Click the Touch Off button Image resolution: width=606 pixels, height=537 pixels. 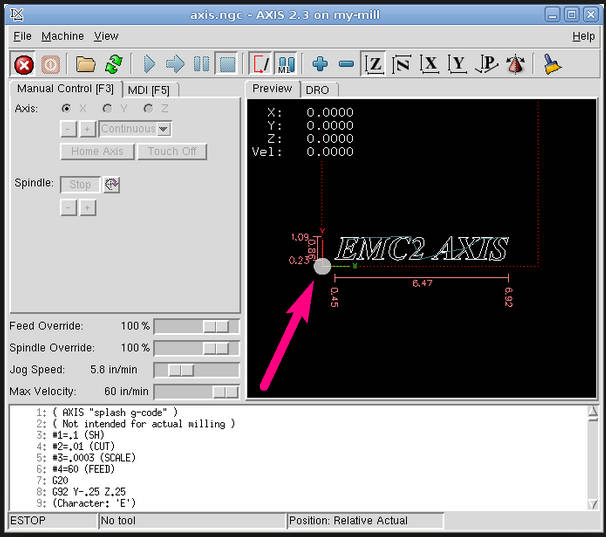tap(172, 151)
